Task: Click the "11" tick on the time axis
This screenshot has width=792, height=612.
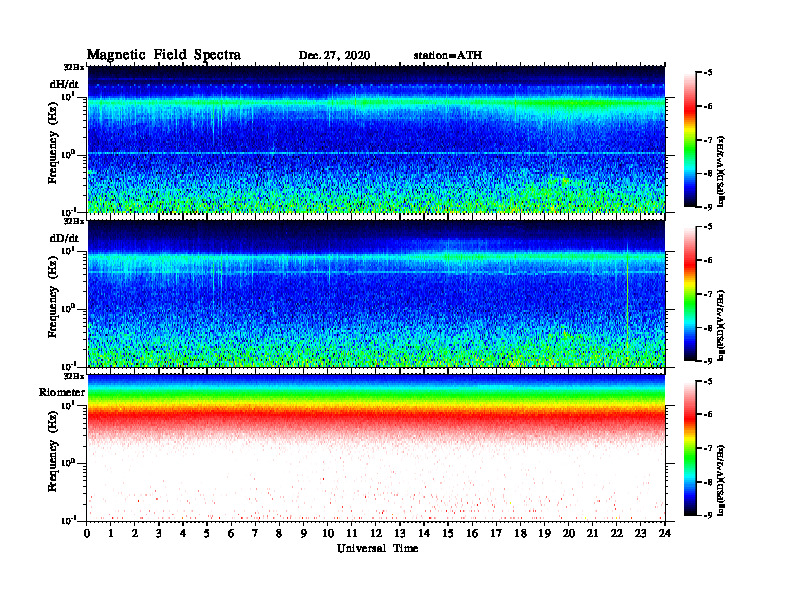Action: [x=352, y=534]
